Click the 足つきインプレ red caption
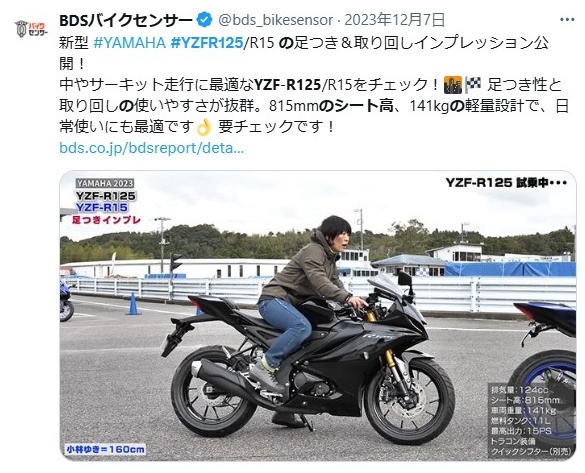 click(106, 220)
